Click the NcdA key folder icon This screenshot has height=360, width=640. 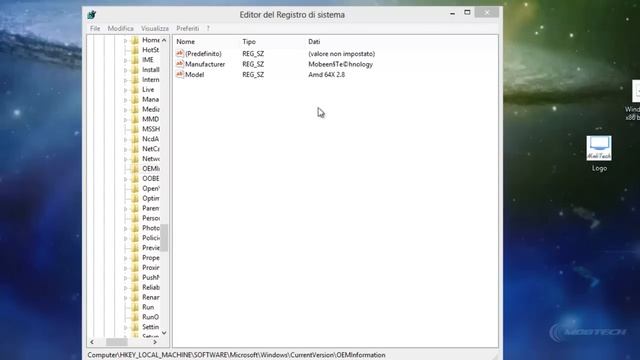pos(135,139)
